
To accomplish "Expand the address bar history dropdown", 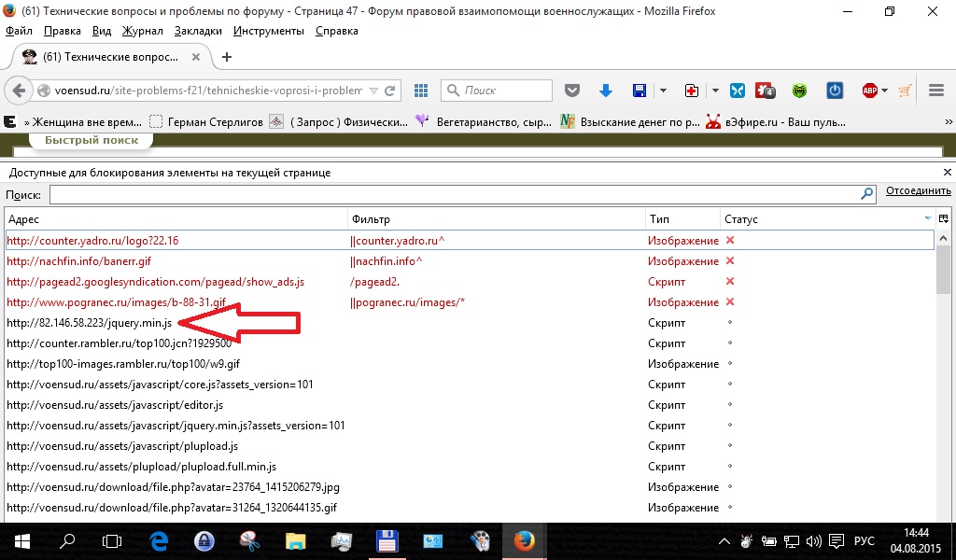I will 373,91.
